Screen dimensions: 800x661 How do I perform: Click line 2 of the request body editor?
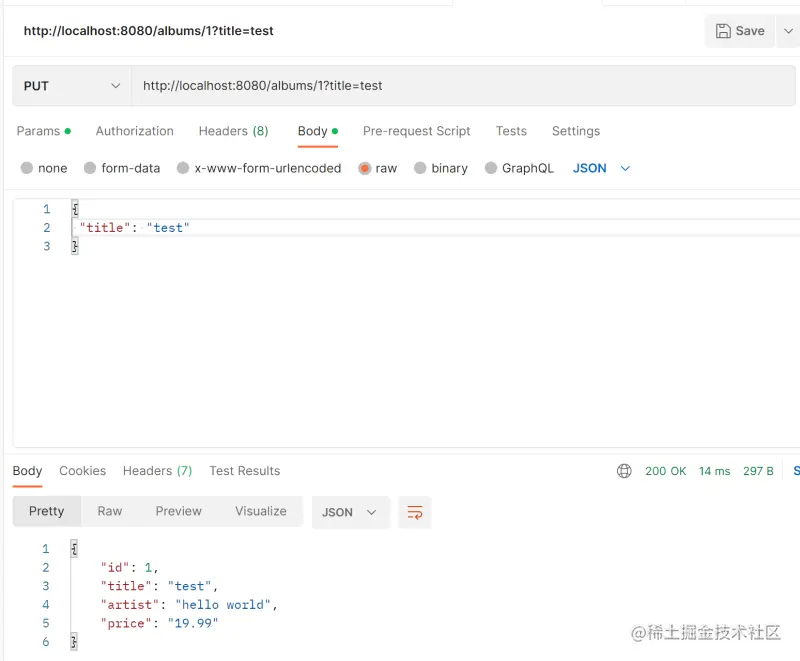(435, 227)
